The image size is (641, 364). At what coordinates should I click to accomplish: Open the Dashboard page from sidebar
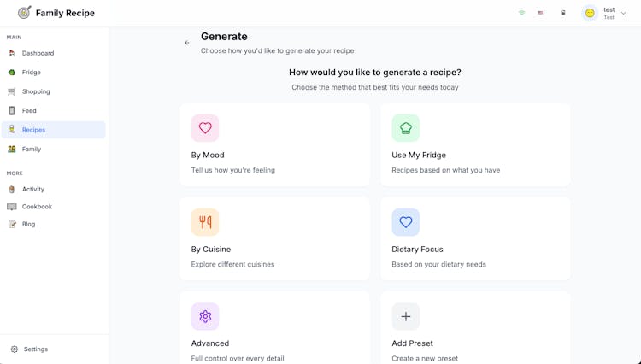[x=38, y=53]
